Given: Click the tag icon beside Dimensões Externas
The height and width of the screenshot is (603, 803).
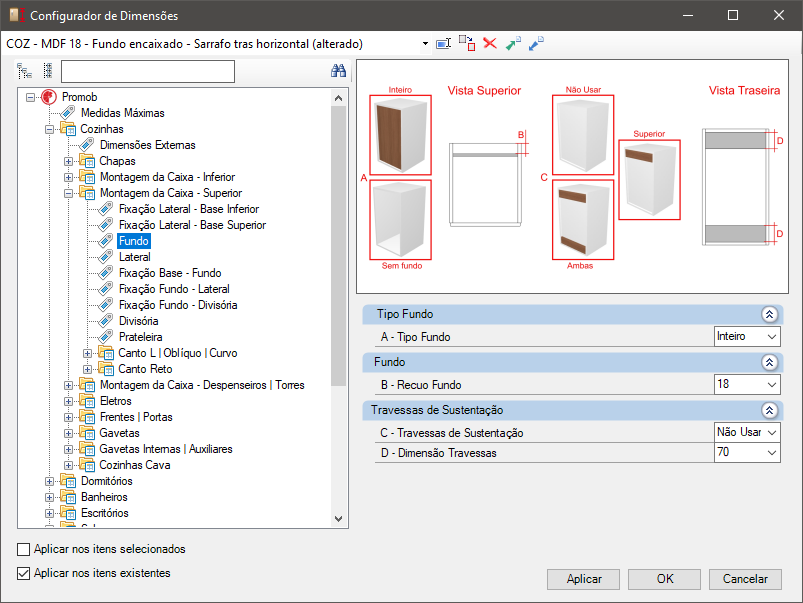Looking at the screenshot, I should pos(87,145).
